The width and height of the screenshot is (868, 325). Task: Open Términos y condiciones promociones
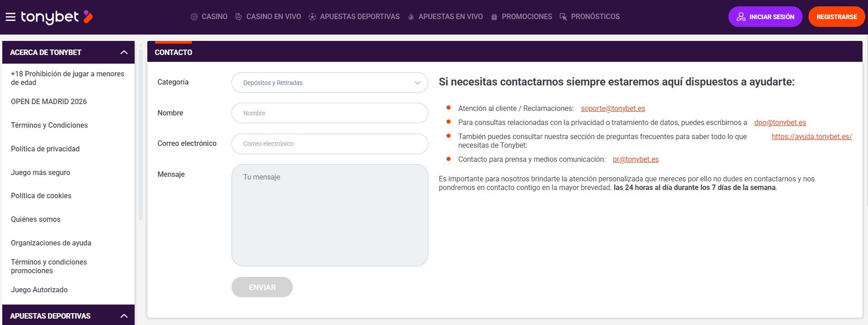point(49,266)
